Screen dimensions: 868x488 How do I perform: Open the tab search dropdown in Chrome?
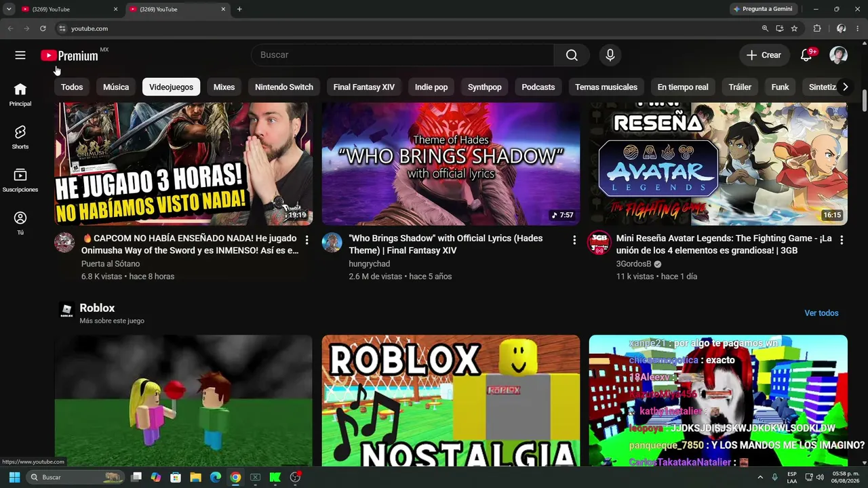click(x=9, y=9)
